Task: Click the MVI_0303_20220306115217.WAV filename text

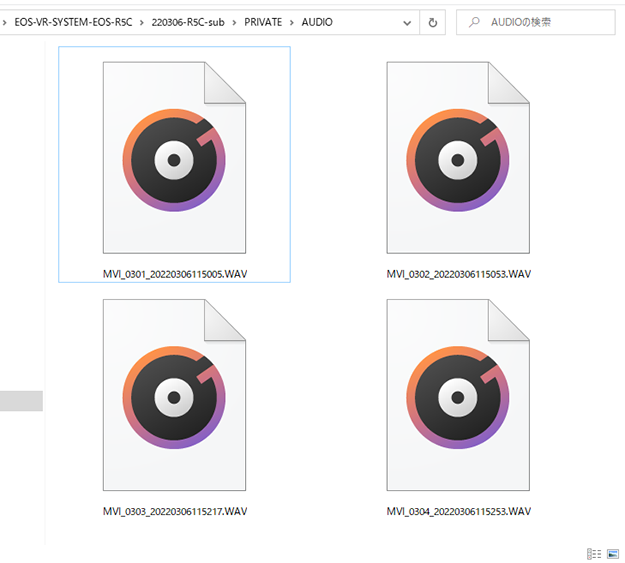Action: coord(174,511)
